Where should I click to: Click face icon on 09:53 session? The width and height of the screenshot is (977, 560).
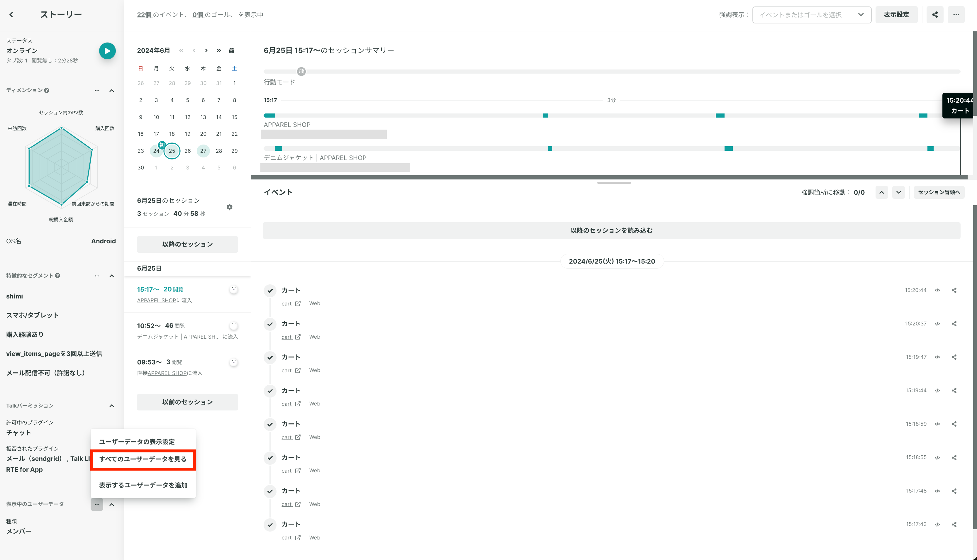click(x=233, y=362)
